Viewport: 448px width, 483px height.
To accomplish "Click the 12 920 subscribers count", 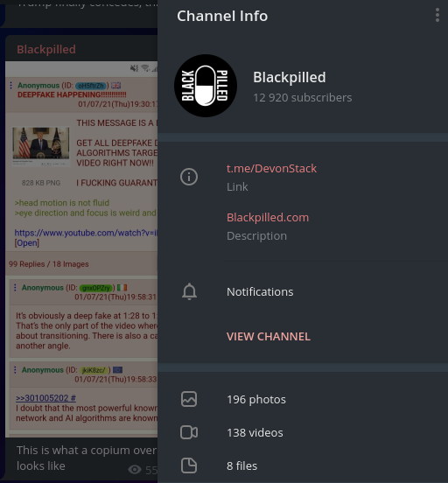I will click(x=302, y=98).
